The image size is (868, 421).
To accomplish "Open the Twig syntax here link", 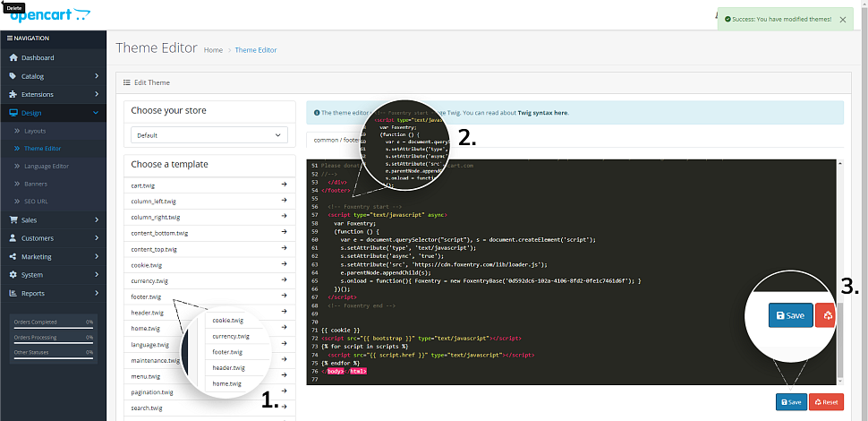I will pyautogui.click(x=542, y=113).
